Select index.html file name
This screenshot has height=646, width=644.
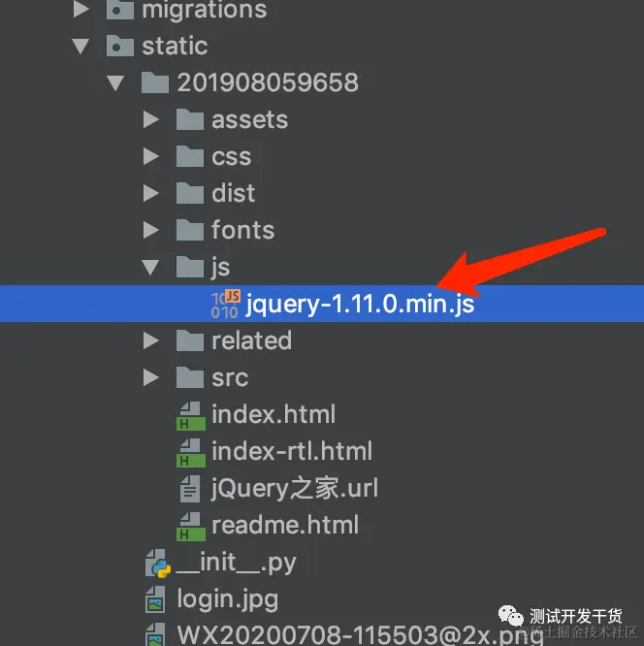tap(274, 414)
